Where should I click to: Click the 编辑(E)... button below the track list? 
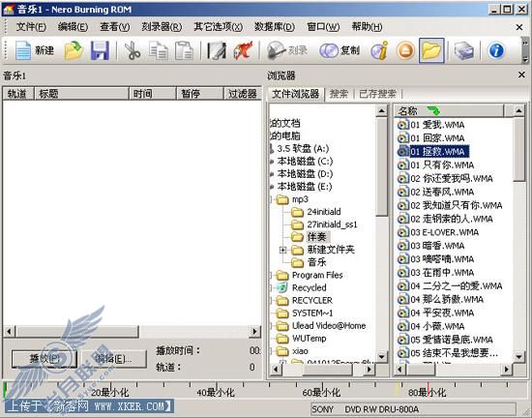[x=114, y=359]
